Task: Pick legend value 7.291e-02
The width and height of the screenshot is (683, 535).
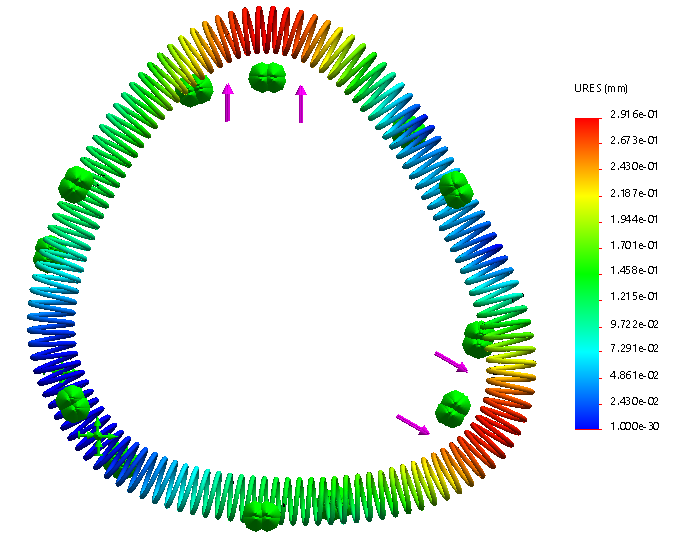Action: tap(634, 349)
